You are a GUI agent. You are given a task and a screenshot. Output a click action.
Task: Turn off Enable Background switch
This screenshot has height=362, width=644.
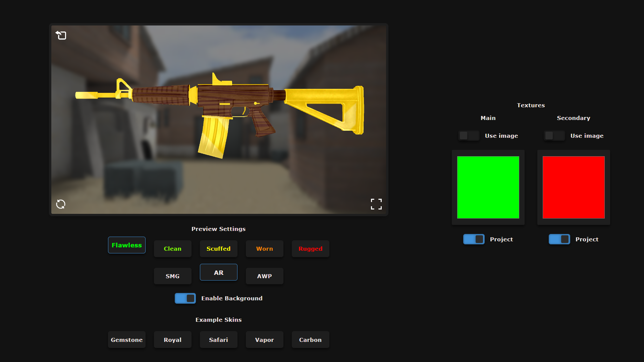pos(185,298)
